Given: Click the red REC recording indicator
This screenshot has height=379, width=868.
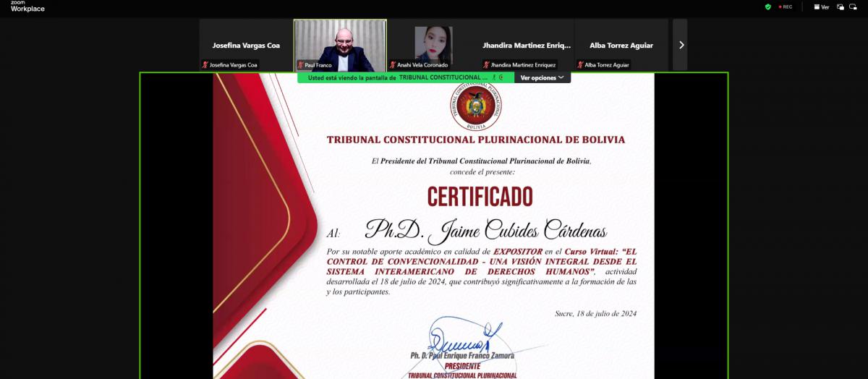Looking at the screenshot, I should click(x=785, y=7).
